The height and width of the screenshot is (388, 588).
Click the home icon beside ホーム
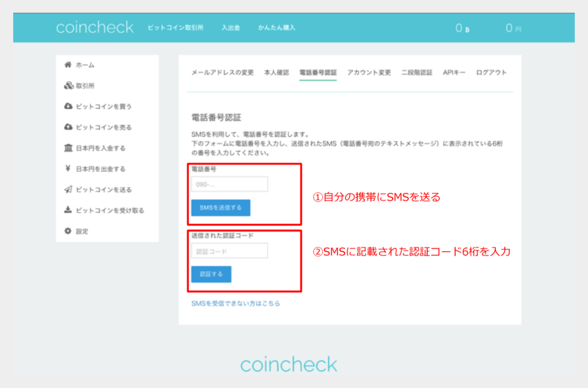click(x=68, y=64)
